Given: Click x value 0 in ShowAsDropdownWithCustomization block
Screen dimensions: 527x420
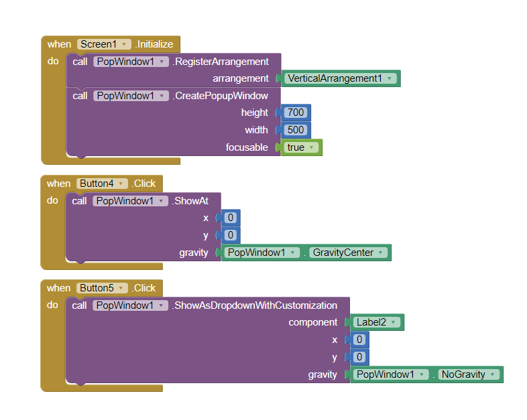Looking at the screenshot, I should point(359,340).
